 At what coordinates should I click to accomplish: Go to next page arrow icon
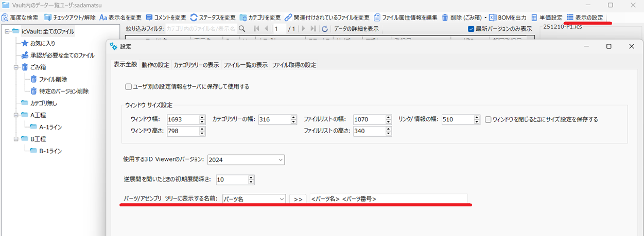click(x=303, y=29)
